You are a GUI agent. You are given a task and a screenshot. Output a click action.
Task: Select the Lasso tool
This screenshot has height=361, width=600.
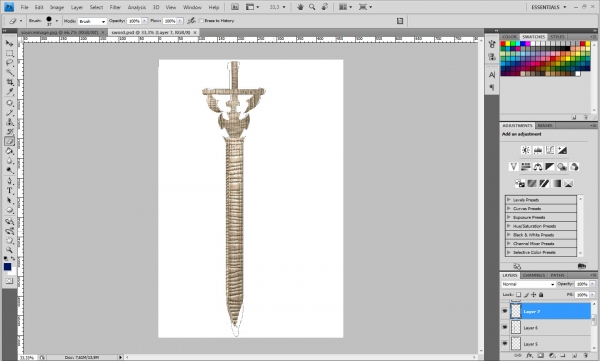[x=10, y=63]
